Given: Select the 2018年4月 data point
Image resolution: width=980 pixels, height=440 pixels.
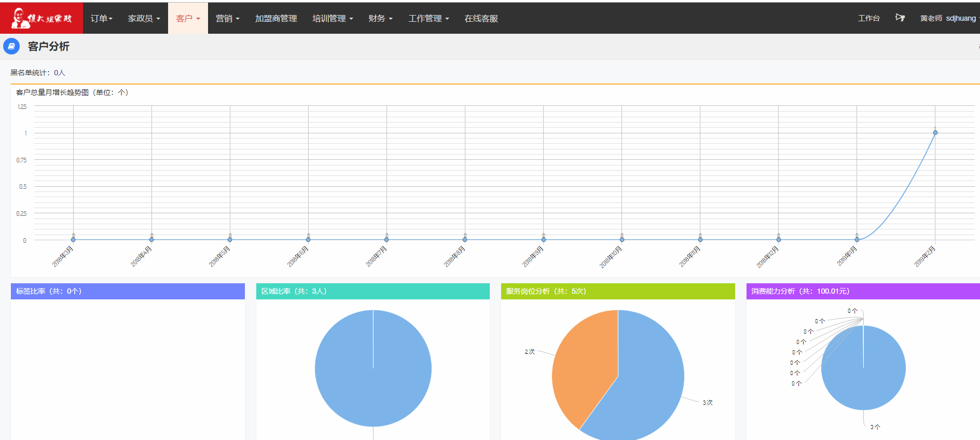Looking at the screenshot, I should [151, 240].
